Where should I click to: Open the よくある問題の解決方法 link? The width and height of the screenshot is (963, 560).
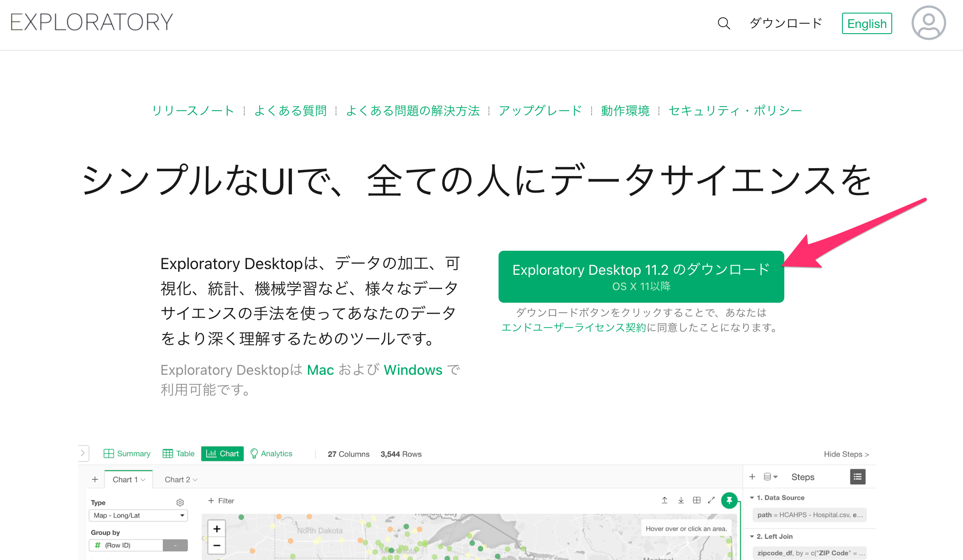(x=413, y=111)
